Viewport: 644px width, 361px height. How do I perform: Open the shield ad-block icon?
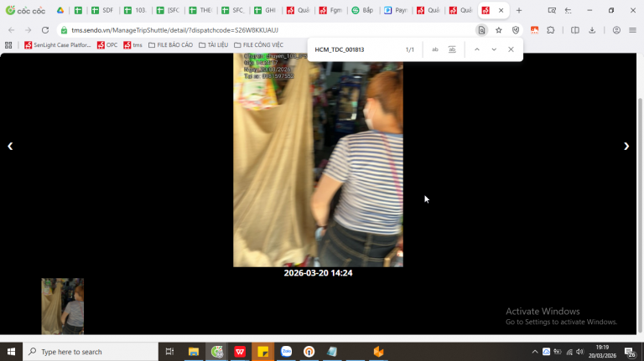click(516, 30)
